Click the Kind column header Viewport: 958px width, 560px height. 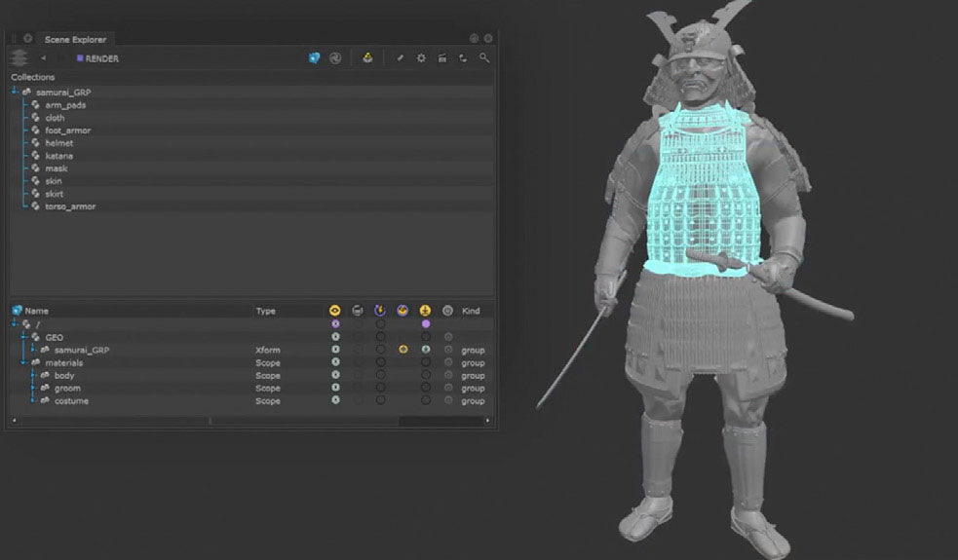click(x=471, y=311)
